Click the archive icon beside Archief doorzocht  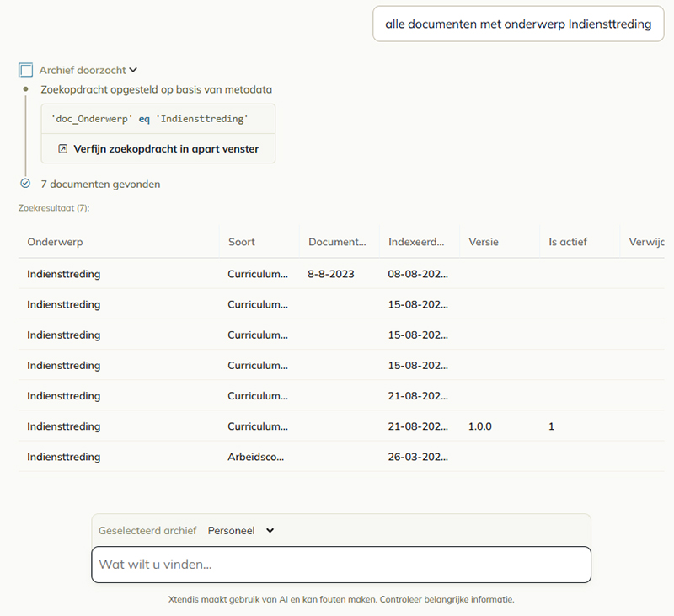[26, 70]
